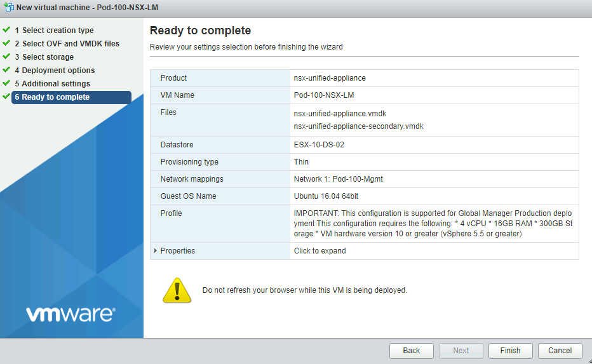Go to step 1 Select creation type
Screen dimensions: 592x364
click(54, 30)
